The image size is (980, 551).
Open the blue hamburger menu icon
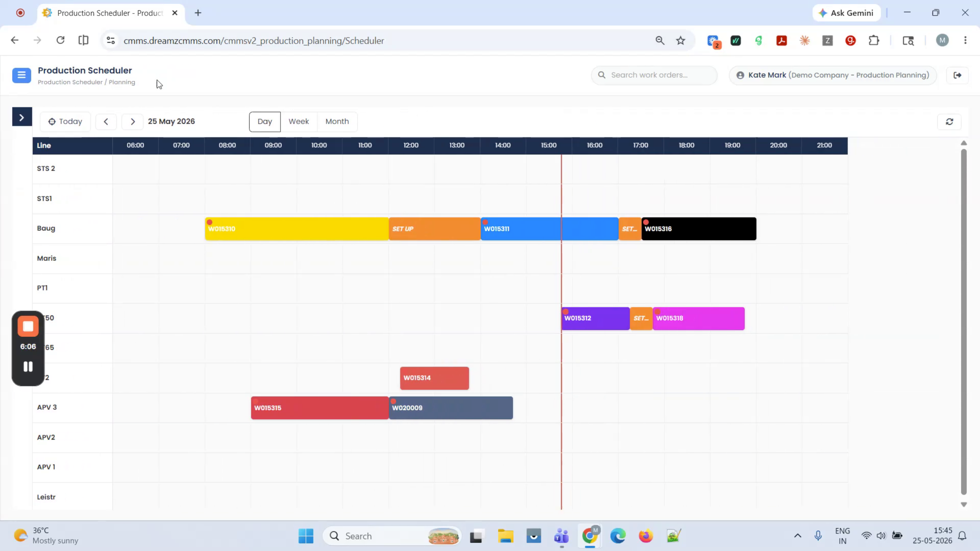(x=22, y=75)
